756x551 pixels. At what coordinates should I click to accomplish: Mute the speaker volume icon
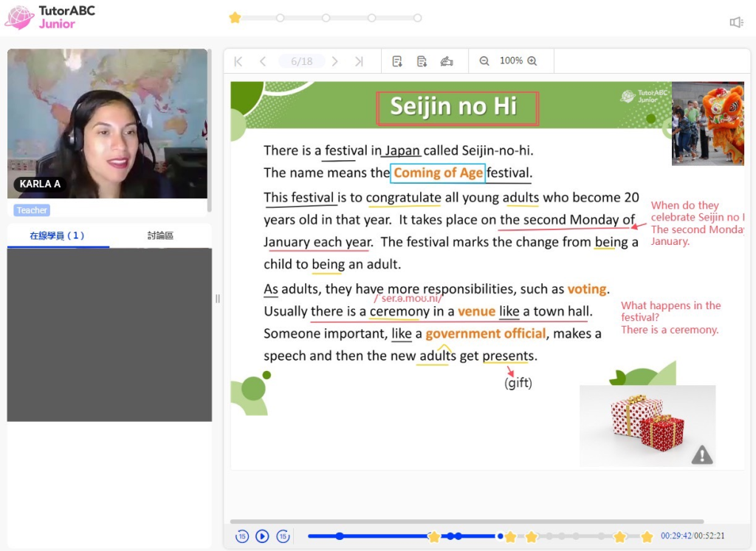click(736, 22)
